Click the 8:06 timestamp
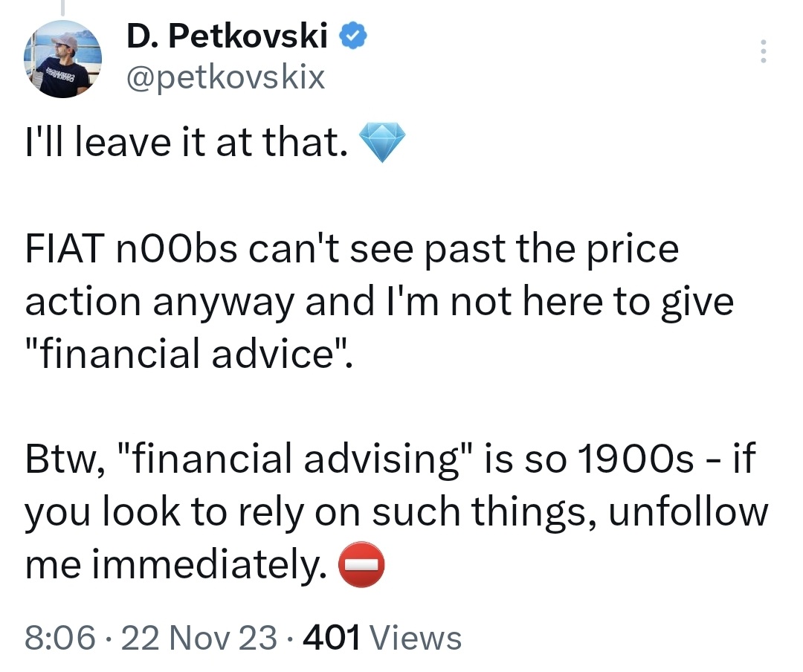803x672 pixels. coord(59,638)
